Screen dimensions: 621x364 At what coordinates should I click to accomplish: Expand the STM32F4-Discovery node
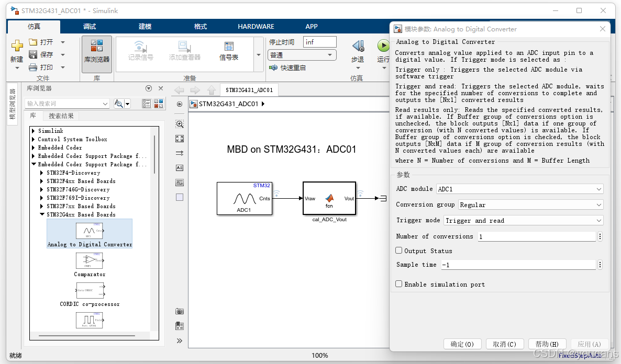pyautogui.click(x=42, y=173)
